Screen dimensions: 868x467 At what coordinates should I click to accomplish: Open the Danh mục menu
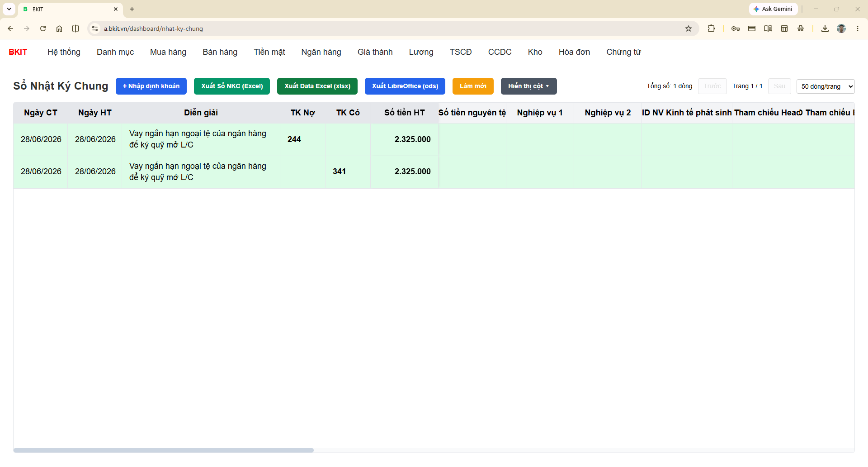pyautogui.click(x=115, y=52)
